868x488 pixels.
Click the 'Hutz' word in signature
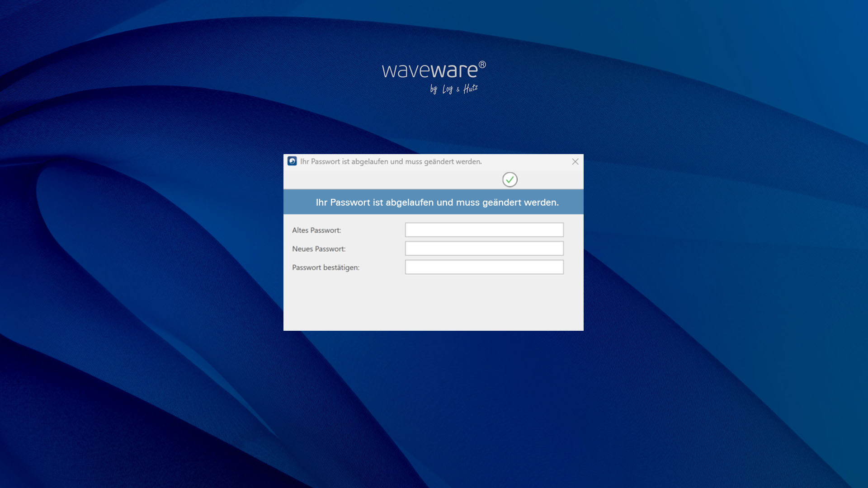[x=470, y=88]
